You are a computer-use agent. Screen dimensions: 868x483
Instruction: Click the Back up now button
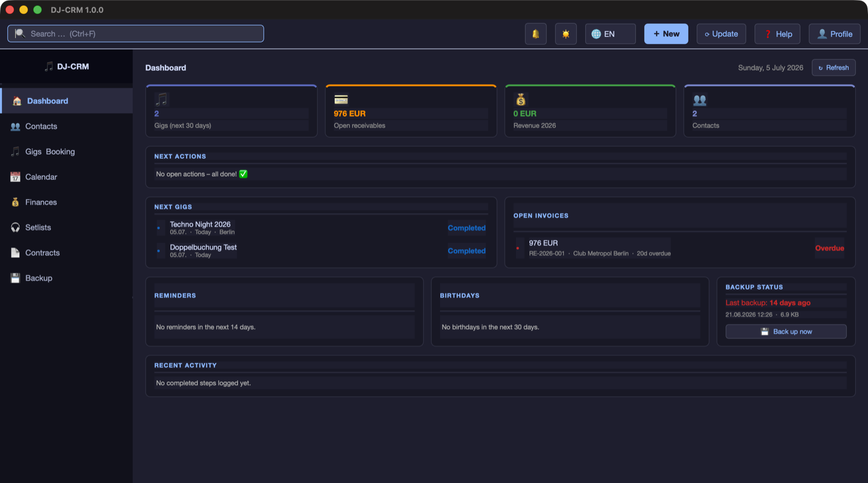pos(786,332)
